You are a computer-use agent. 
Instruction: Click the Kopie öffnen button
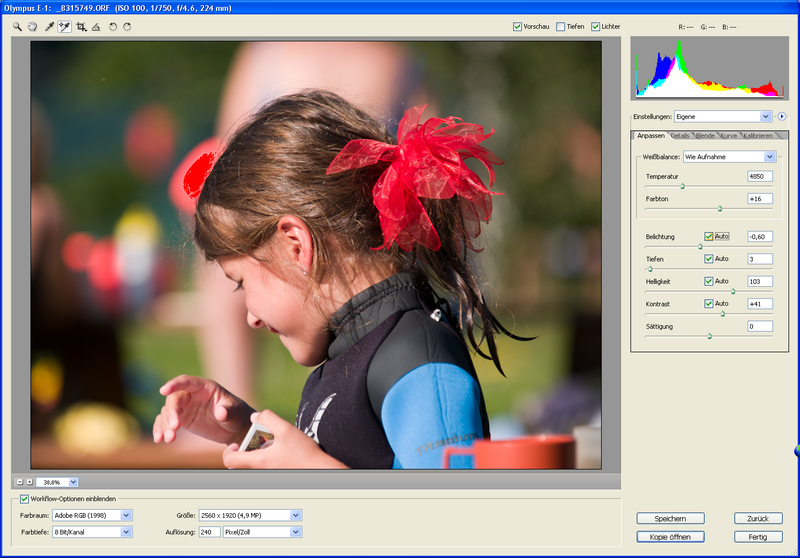[670, 537]
